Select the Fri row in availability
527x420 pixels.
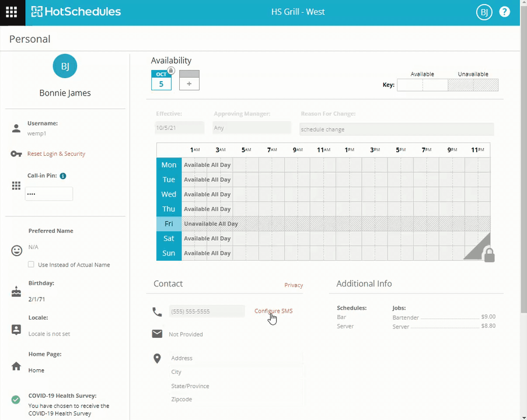(169, 224)
